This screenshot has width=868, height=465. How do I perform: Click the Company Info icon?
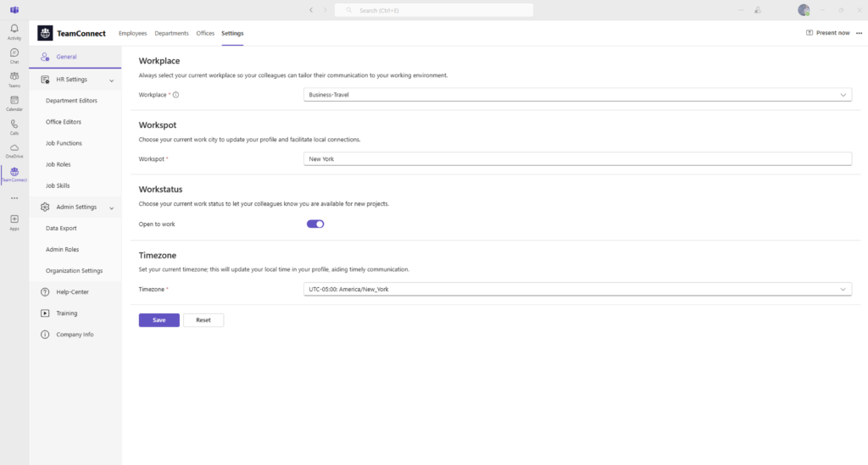45,335
